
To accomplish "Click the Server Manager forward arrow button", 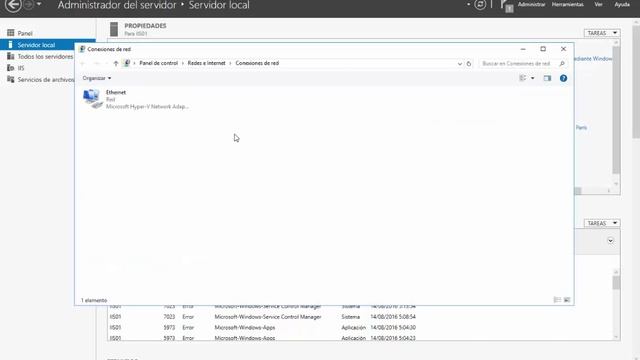I will point(29,4).
